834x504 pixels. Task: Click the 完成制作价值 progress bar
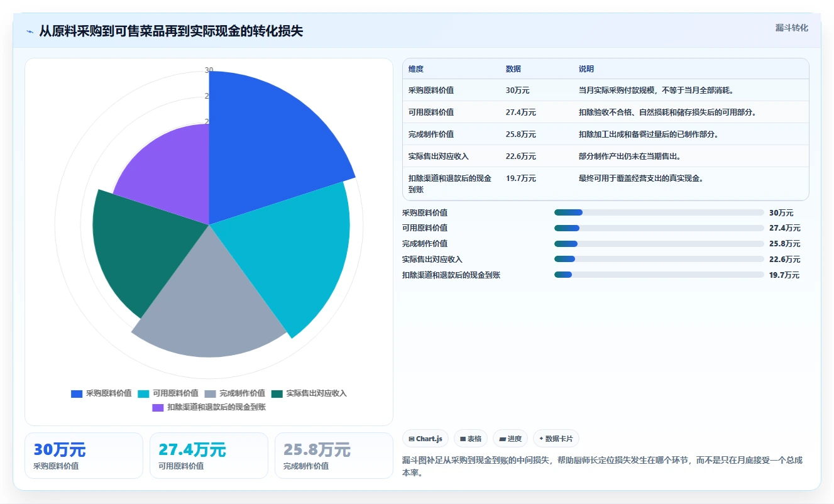[x=659, y=244]
